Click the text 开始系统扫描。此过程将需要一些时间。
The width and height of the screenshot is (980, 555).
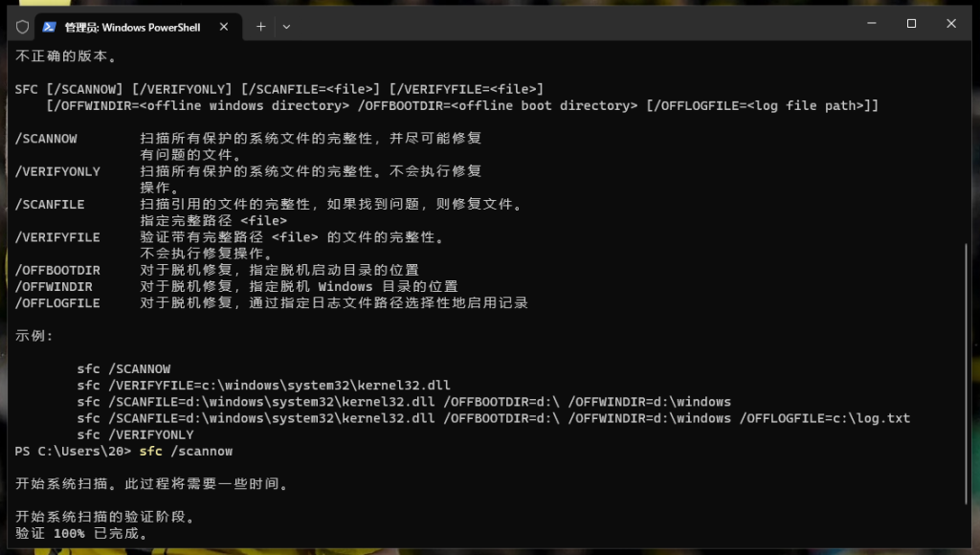coord(152,484)
